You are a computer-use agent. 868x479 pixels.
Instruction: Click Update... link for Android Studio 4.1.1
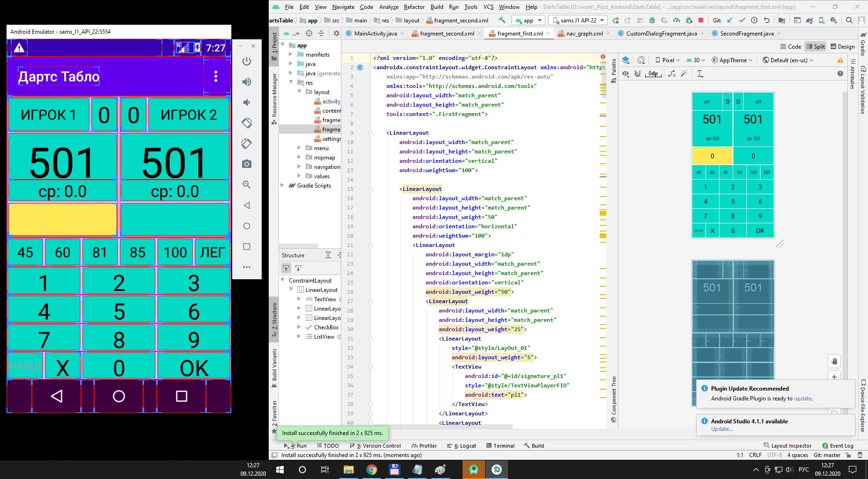pos(722,429)
